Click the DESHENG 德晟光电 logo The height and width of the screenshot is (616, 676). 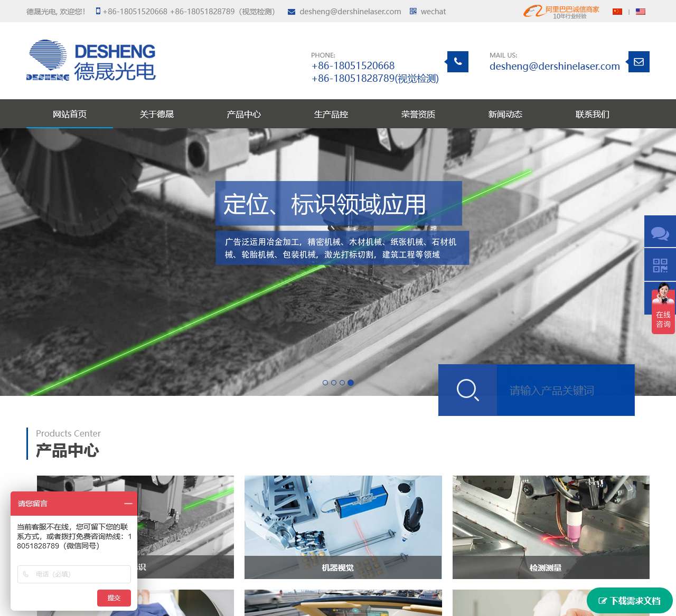coord(91,60)
